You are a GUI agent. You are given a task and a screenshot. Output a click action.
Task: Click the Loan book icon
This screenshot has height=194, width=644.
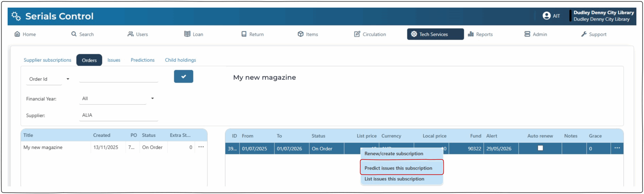click(187, 34)
